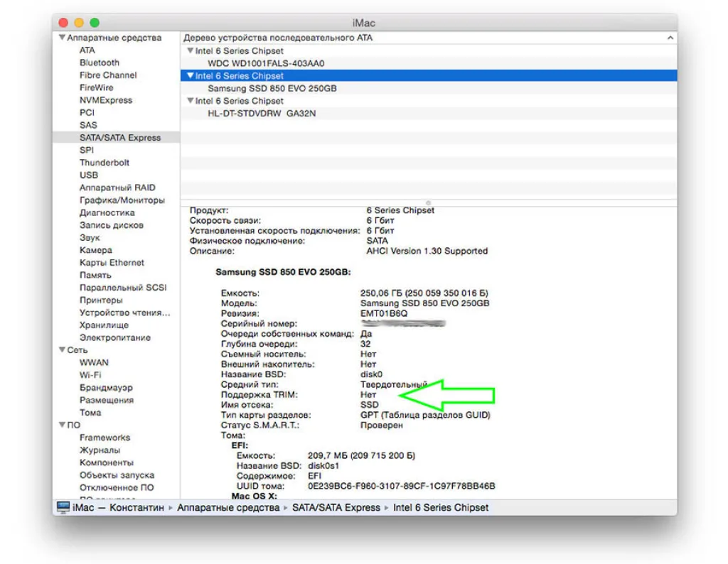Select USB in the sidebar
Viewport: 728px width, 564px height.
pos(89,175)
